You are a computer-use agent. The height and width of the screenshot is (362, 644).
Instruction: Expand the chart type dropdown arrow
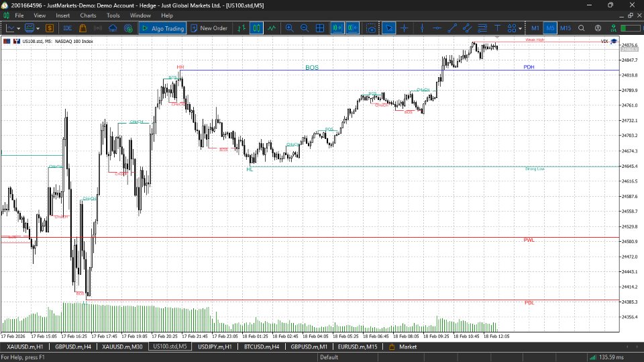coord(19,28)
